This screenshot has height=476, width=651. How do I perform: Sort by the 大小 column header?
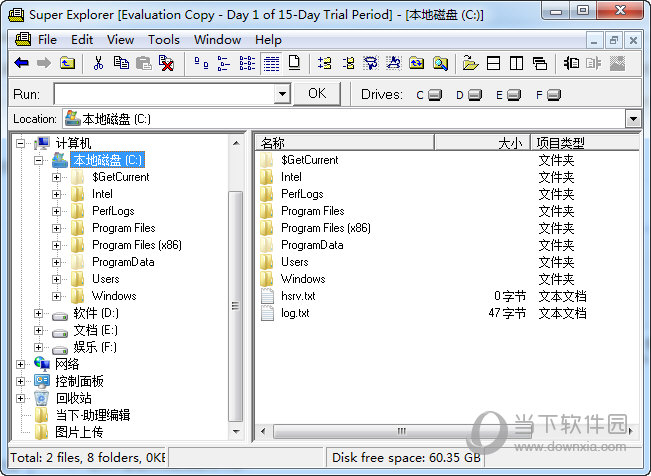pyautogui.click(x=482, y=143)
